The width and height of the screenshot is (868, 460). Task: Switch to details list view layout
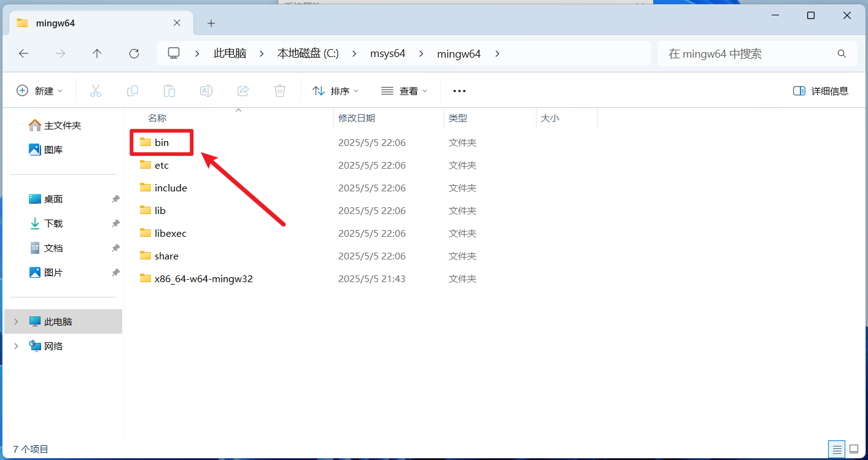(835, 449)
